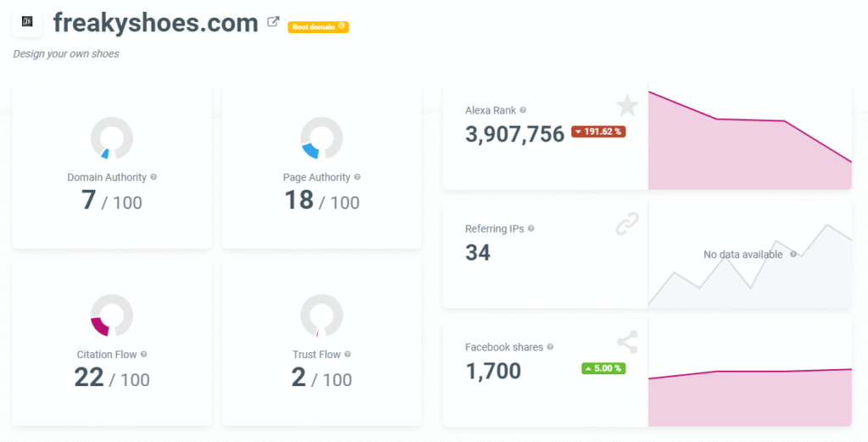Open the external link icon beside domain
868x442 pixels.
[x=273, y=22]
